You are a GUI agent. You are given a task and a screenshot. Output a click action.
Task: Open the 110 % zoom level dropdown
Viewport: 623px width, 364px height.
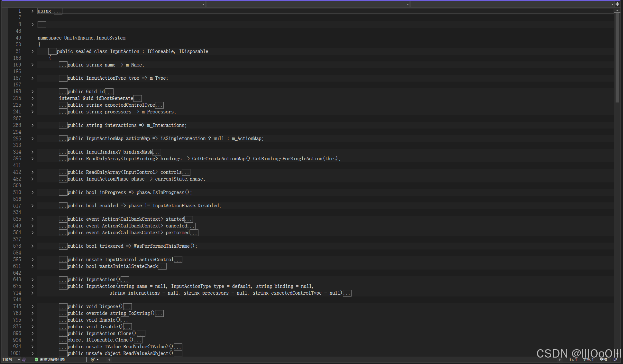[19, 360]
